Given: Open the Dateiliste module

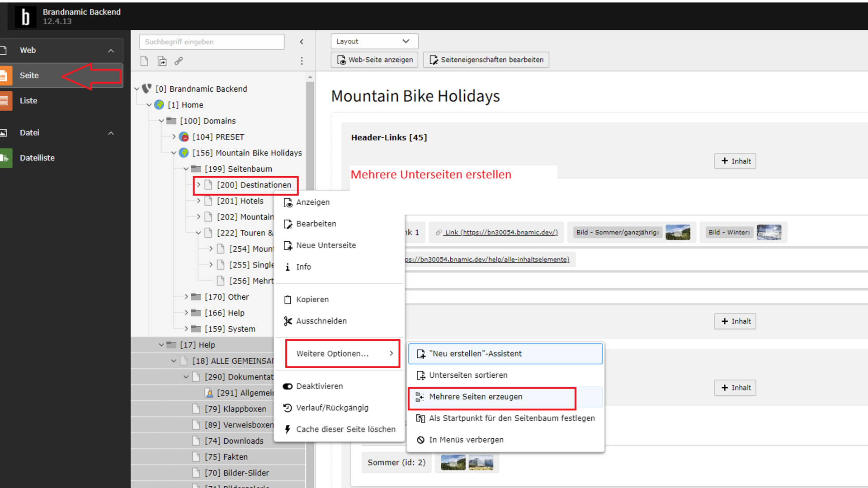Looking at the screenshot, I should pyautogui.click(x=37, y=158).
